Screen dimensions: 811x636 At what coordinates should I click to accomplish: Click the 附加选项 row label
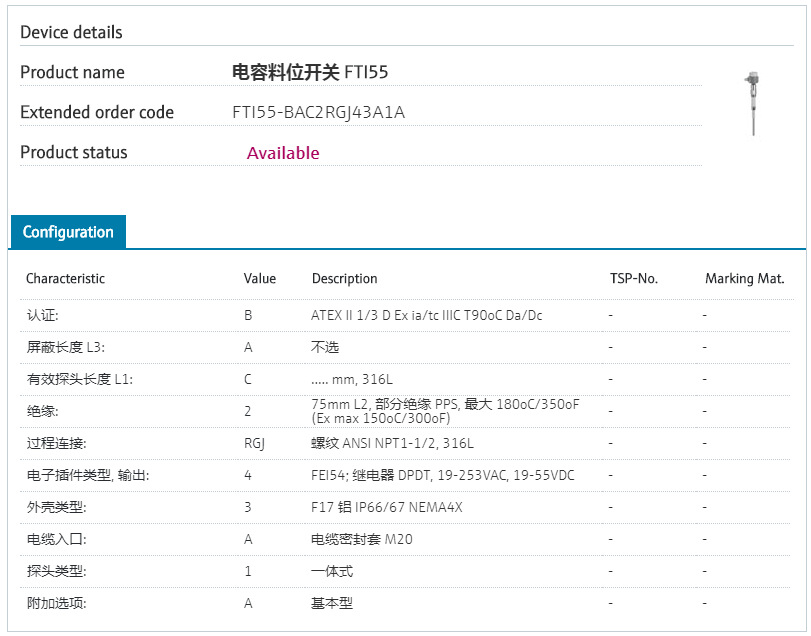(x=56, y=603)
